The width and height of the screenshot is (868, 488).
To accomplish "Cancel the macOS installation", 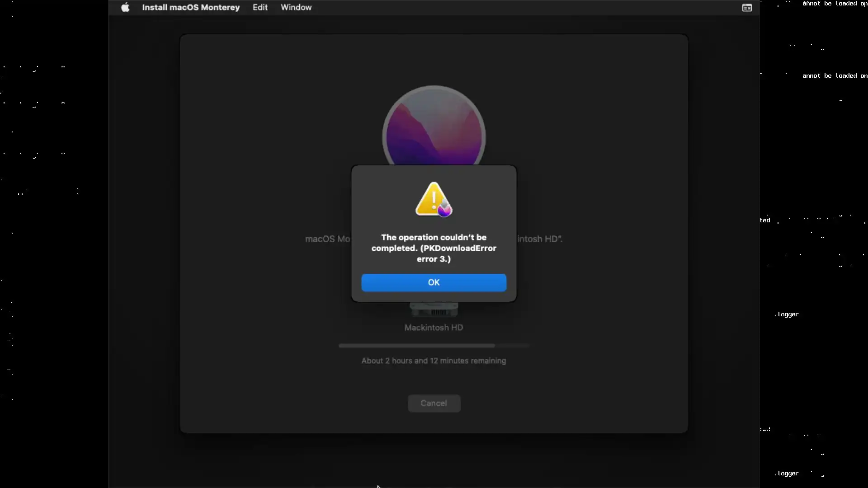I will tap(434, 403).
